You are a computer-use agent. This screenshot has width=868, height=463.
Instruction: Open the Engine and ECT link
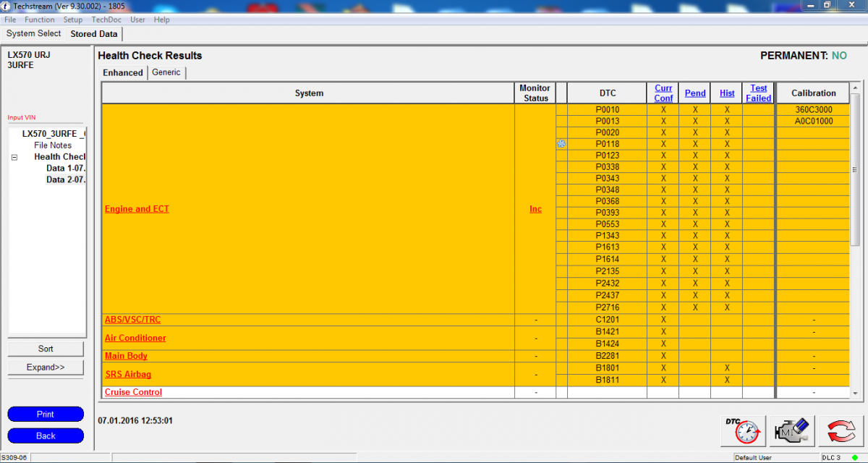pyautogui.click(x=137, y=209)
